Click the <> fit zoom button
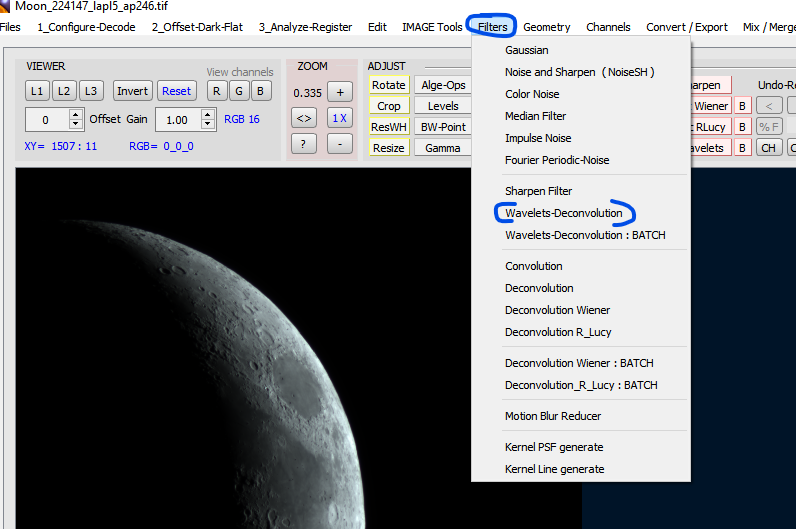The image size is (796, 529). 304,118
